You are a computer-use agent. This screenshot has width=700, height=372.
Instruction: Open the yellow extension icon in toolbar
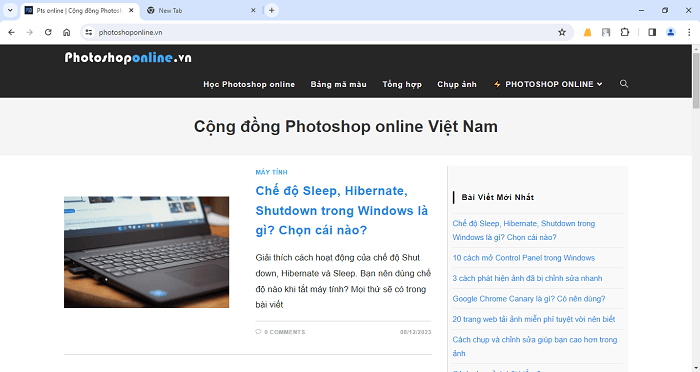point(588,32)
